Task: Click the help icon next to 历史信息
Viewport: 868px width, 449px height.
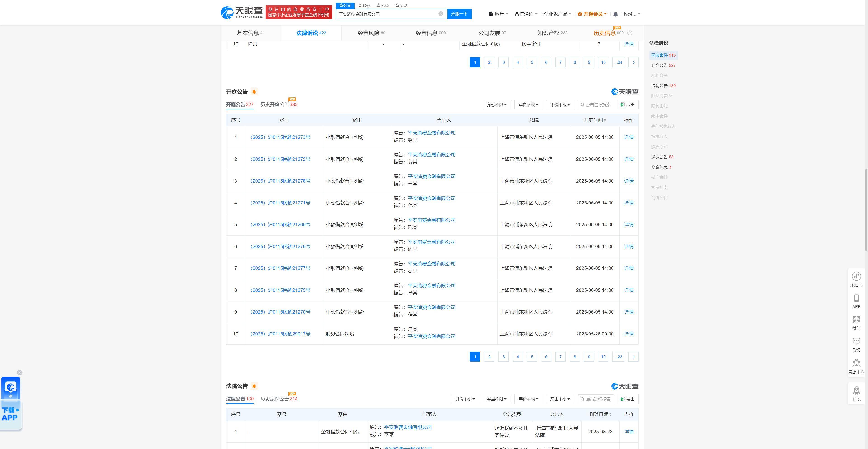Action: click(x=630, y=33)
